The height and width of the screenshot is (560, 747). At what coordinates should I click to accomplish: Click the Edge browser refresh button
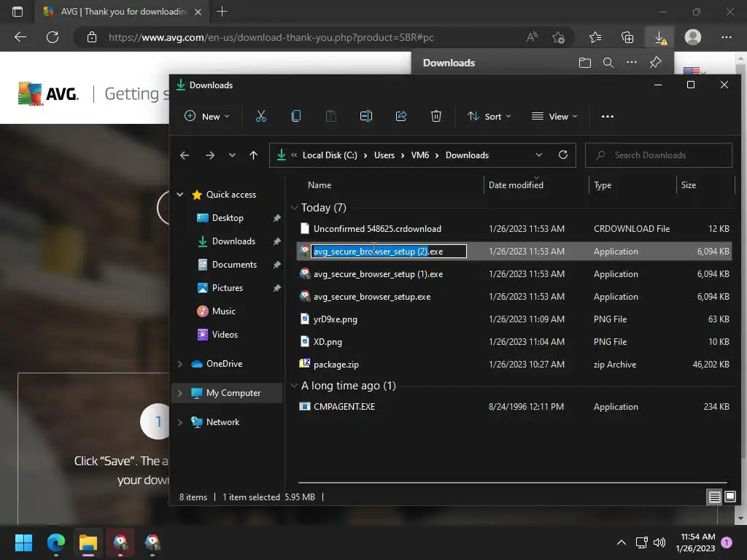coord(53,37)
